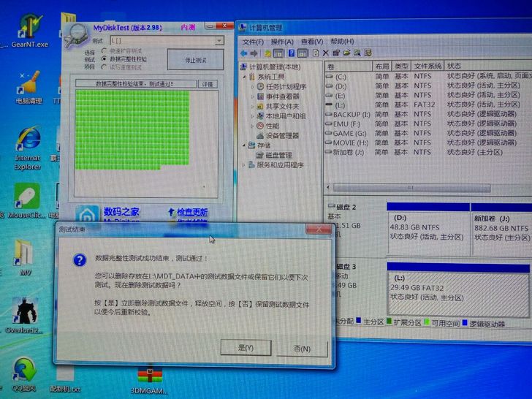Screen dimensions: 532x399
Task: Click the 文件系统 column header
Action: click(427, 66)
